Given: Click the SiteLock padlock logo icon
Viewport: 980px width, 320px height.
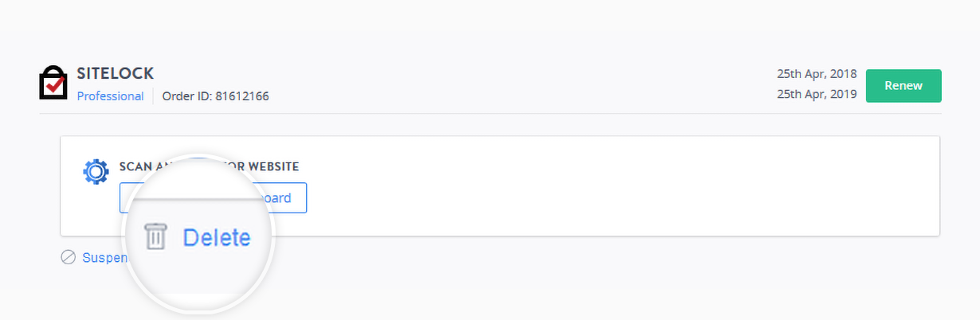Looking at the screenshot, I should [53, 82].
